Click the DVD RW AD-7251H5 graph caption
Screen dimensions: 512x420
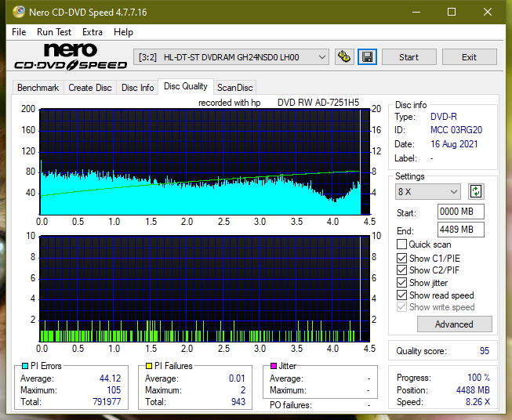pyautogui.click(x=318, y=103)
